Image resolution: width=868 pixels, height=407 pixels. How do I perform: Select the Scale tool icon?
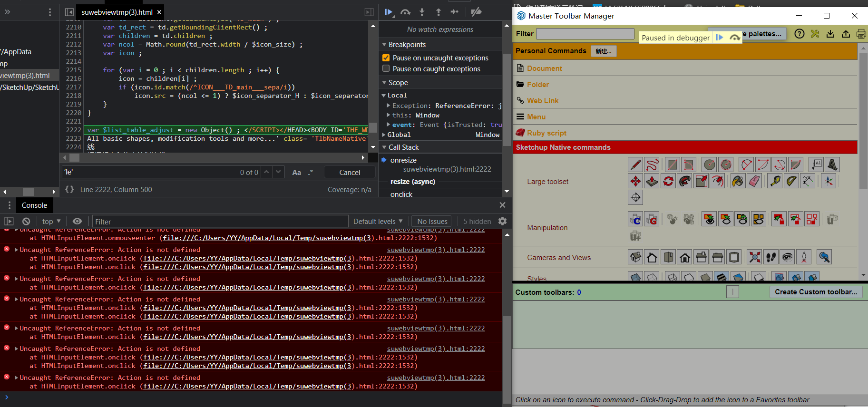coord(701,181)
